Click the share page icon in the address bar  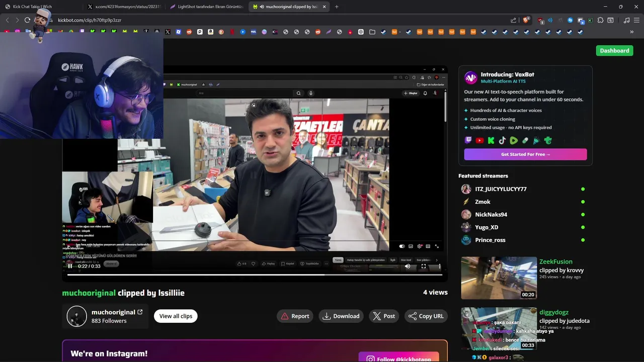tap(514, 20)
